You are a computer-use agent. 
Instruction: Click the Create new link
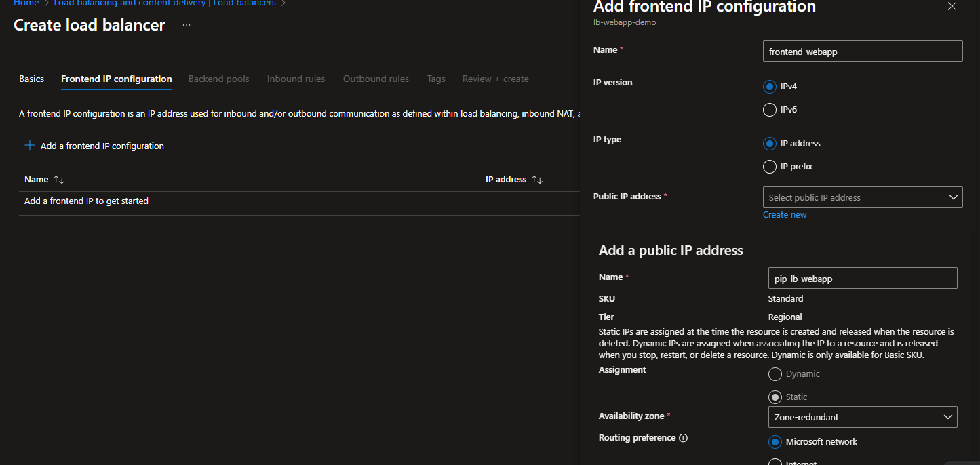pyautogui.click(x=785, y=215)
